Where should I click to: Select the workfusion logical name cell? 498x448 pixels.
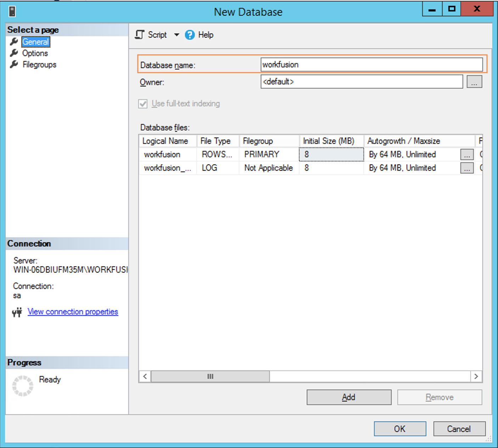point(168,154)
